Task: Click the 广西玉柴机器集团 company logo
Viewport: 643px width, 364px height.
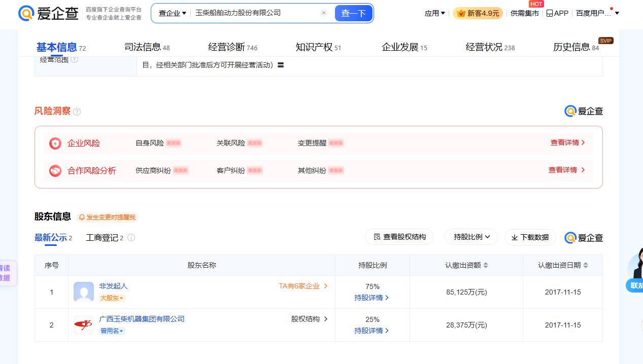Action: [x=84, y=325]
